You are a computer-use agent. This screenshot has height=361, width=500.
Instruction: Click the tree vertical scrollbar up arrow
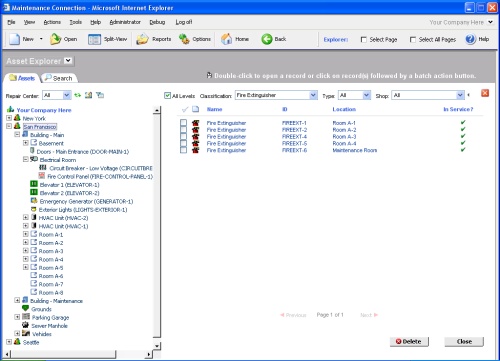click(x=157, y=110)
